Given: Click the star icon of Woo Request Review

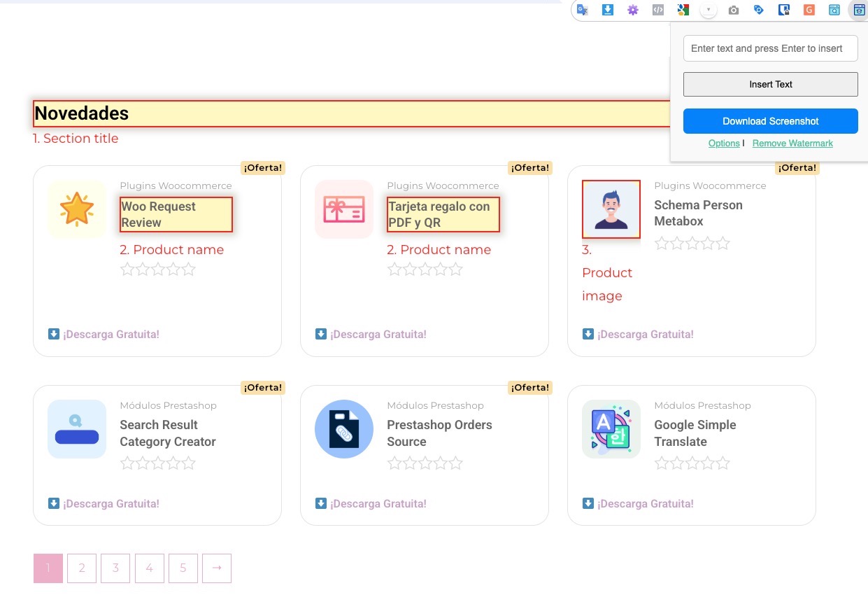Looking at the screenshot, I should 77,209.
